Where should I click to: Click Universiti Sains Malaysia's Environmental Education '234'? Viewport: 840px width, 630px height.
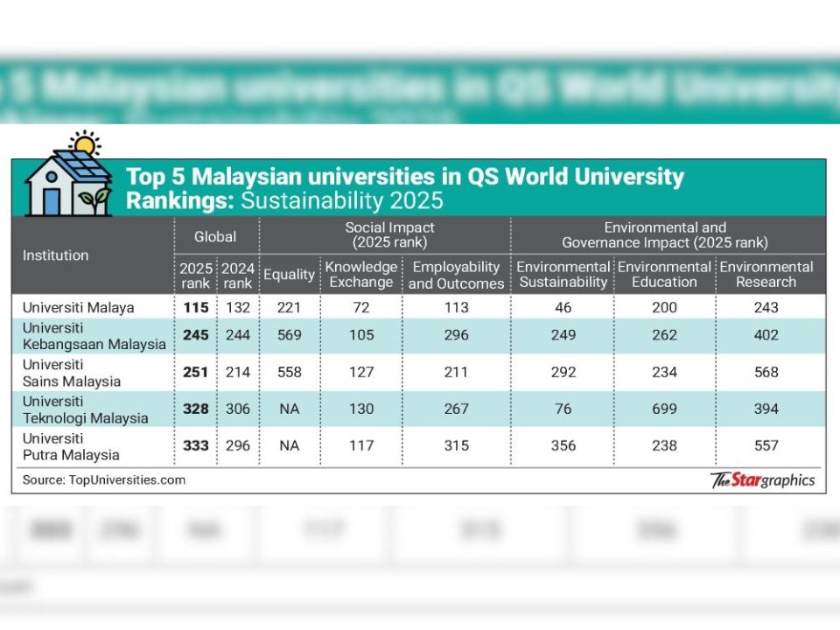coord(664,373)
